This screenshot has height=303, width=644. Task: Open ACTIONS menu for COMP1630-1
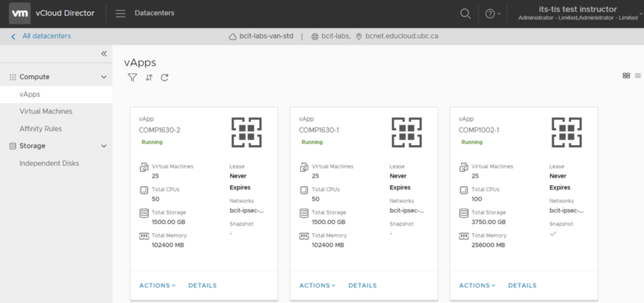pos(317,285)
